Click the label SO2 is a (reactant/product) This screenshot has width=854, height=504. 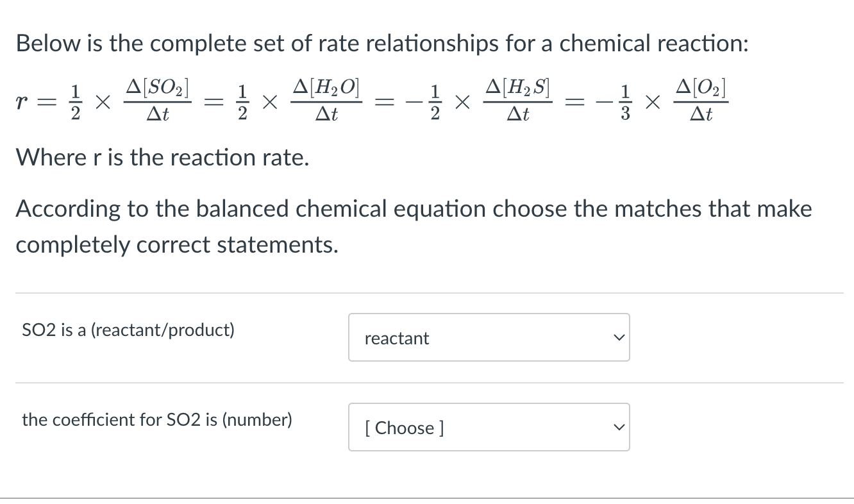click(128, 330)
